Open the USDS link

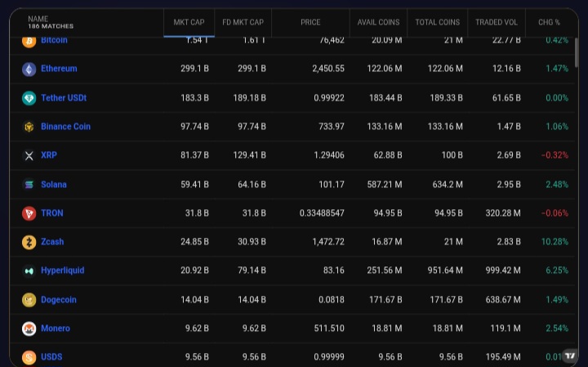[51, 357]
